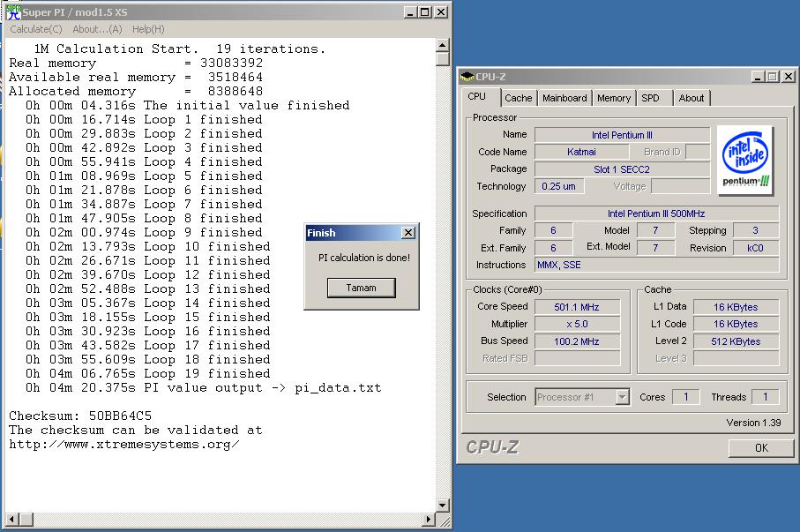Click the horizontal scrollbar left arrow
This screenshot has width=800, height=532.
[11, 520]
